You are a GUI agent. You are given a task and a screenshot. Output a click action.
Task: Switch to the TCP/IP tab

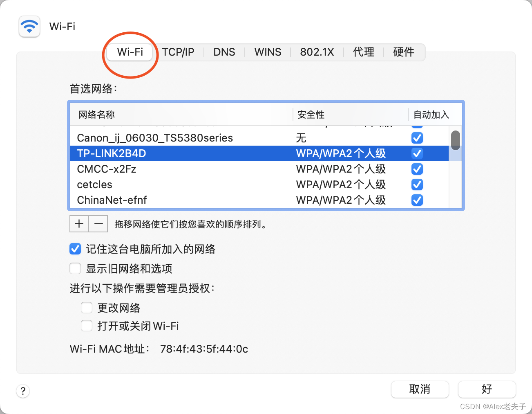pos(178,52)
